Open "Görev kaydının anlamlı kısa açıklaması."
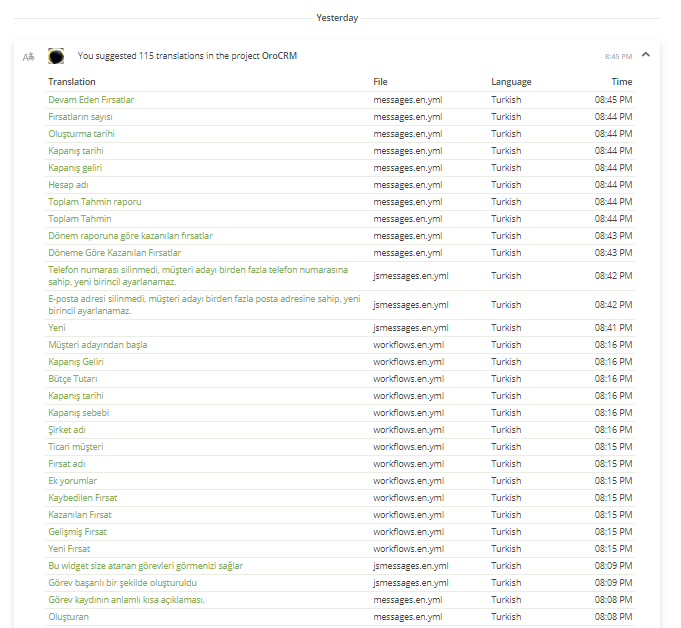Viewport: 681px width, 628px height. click(x=126, y=600)
